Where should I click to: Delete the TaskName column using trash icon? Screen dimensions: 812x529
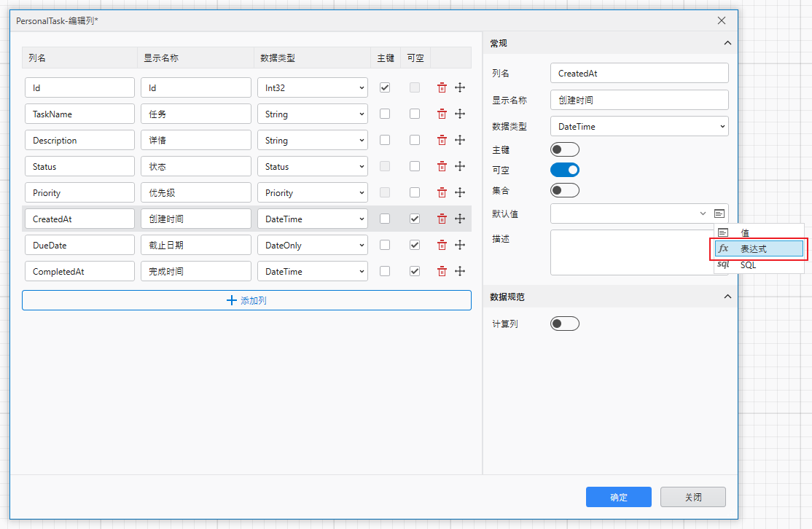(442, 114)
